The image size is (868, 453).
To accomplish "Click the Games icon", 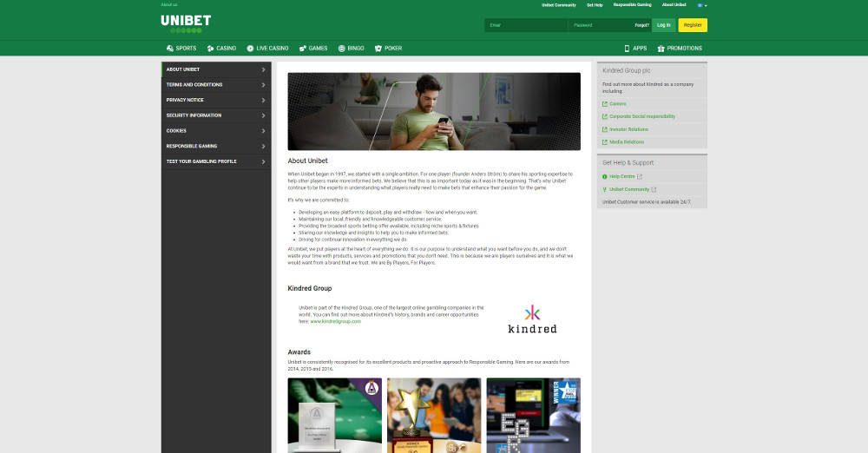I will 303,49.
